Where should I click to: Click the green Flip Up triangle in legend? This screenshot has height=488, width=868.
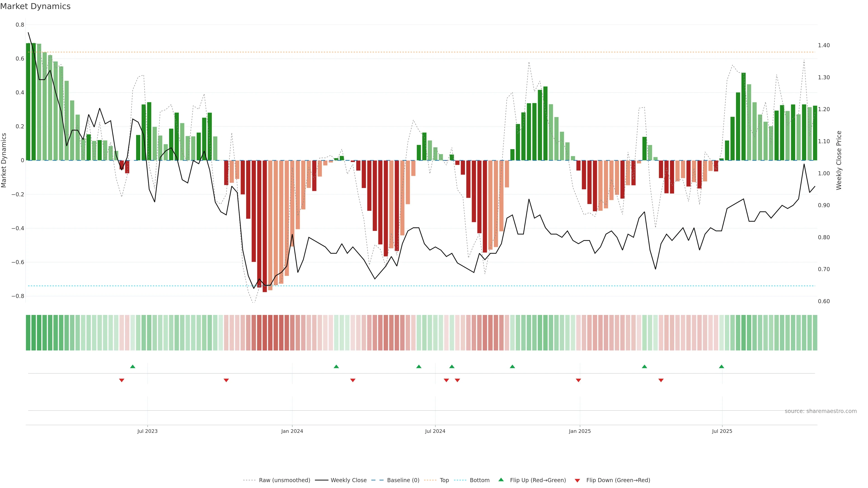[501, 480]
